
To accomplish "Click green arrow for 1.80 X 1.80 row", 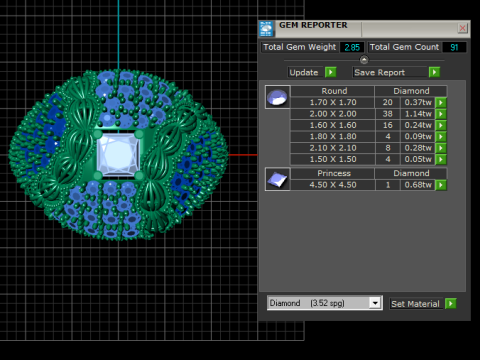I will 441,137.
